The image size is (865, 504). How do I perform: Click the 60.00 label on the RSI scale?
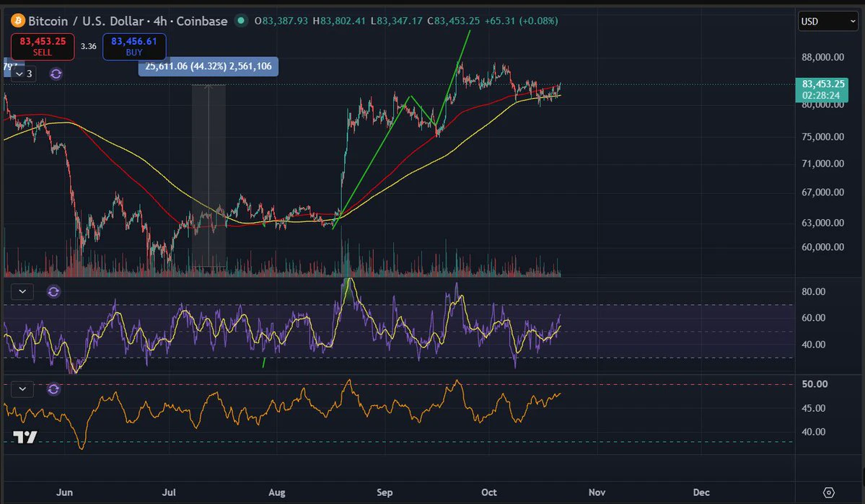click(x=813, y=318)
